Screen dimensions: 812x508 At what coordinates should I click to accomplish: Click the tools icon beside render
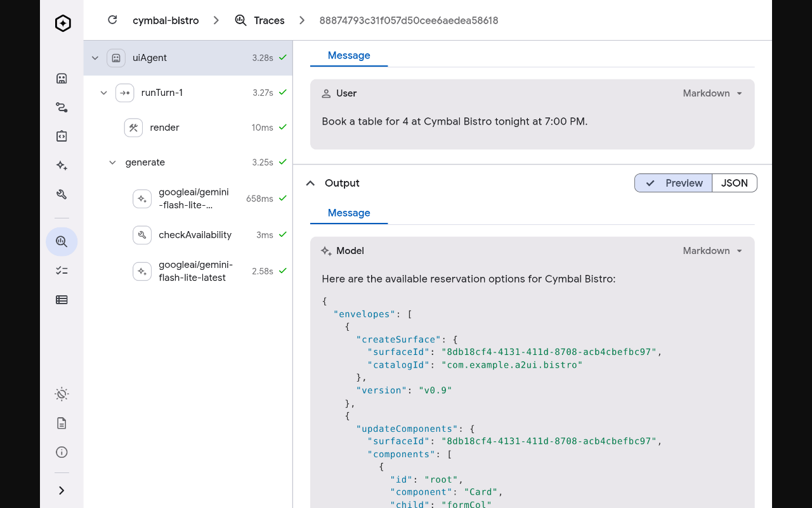pyautogui.click(x=133, y=128)
